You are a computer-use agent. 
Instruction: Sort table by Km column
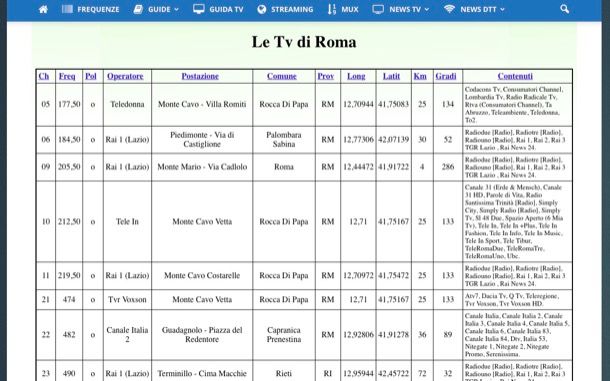point(420,76)
